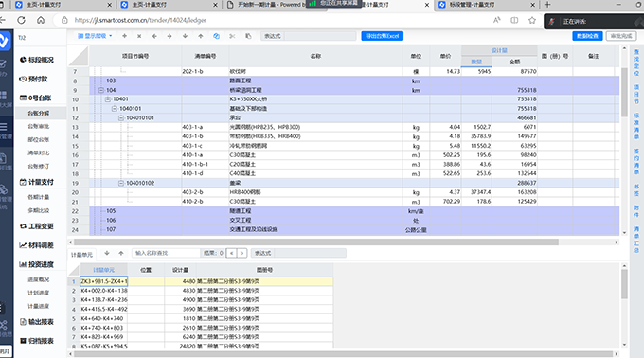
Task: Click the ledger table horizontal scrollbar
Action: [x=316, y=242]
